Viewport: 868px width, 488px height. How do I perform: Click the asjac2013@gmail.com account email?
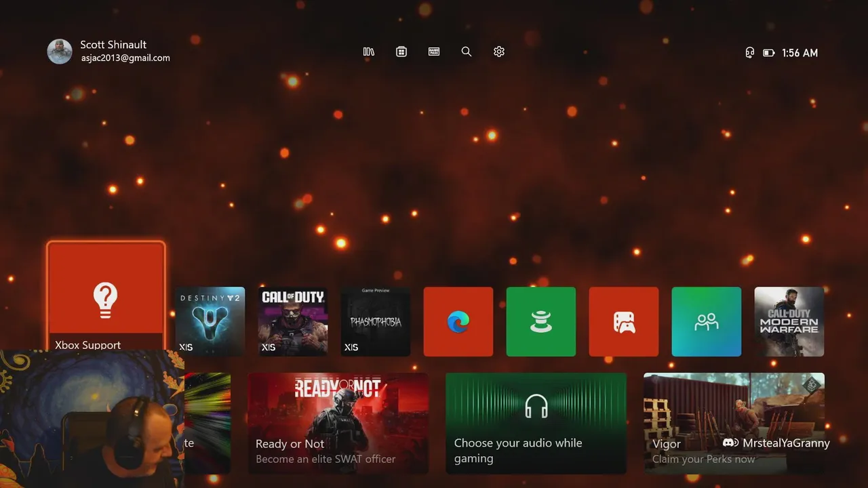point(125,58)
